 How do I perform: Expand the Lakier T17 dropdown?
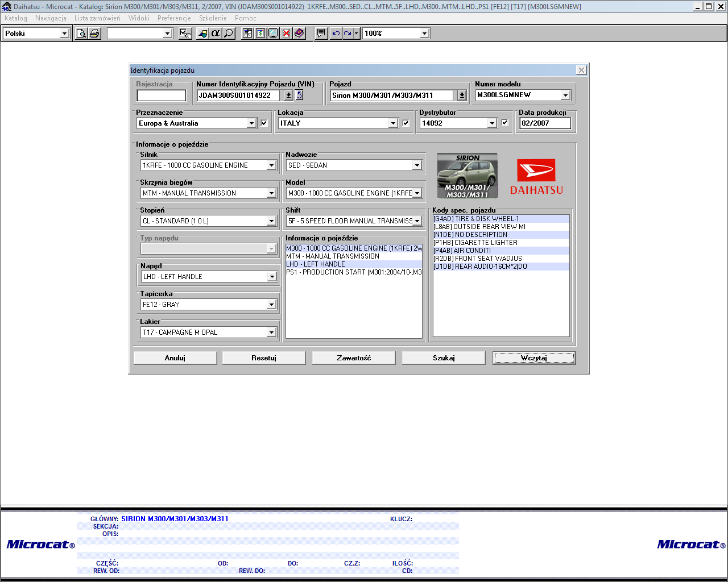[271, 332]
